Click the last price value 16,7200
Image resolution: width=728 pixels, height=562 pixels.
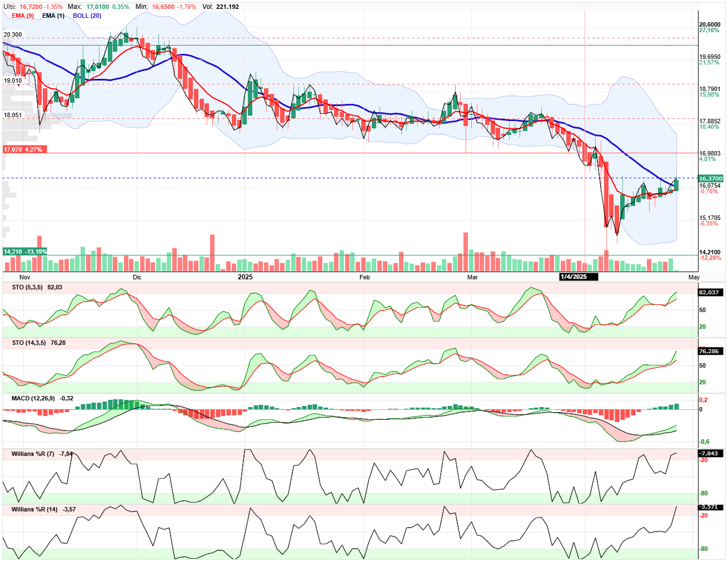pos(31,7)
